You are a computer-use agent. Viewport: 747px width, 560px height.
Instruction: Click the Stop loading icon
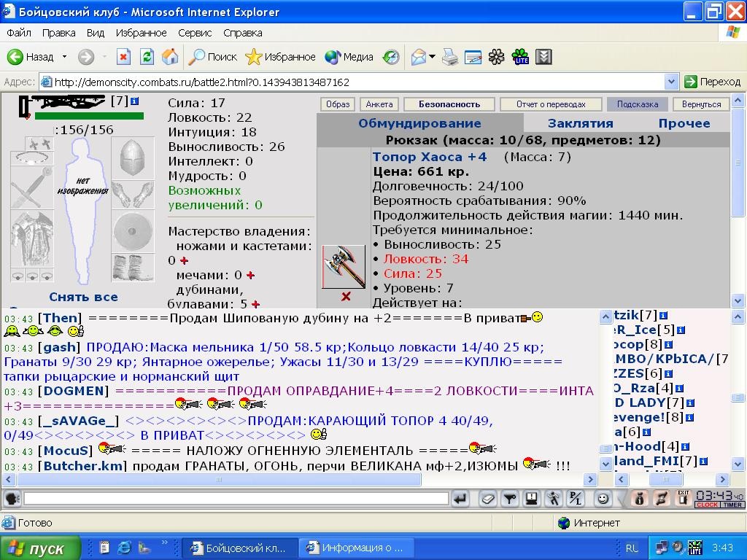(x=123, y=57)
